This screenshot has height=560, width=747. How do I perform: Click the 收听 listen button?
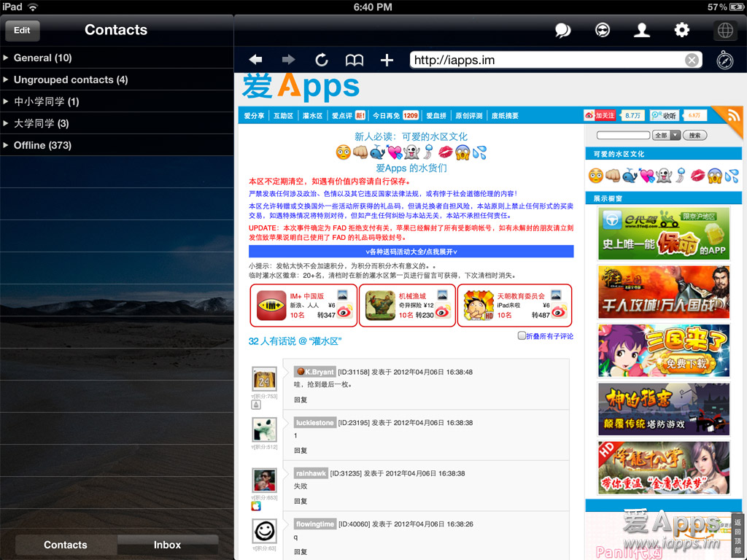665,115
